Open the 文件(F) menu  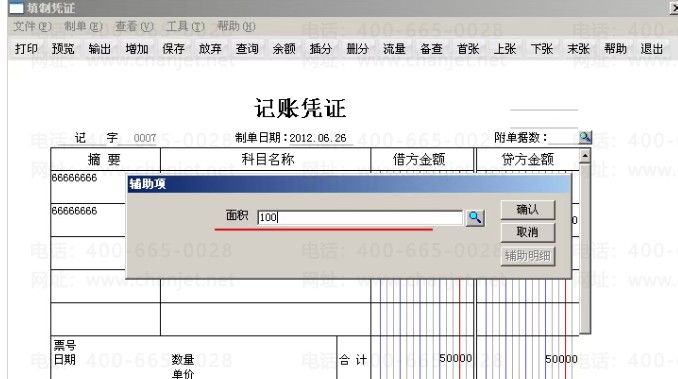pos(32,27)
